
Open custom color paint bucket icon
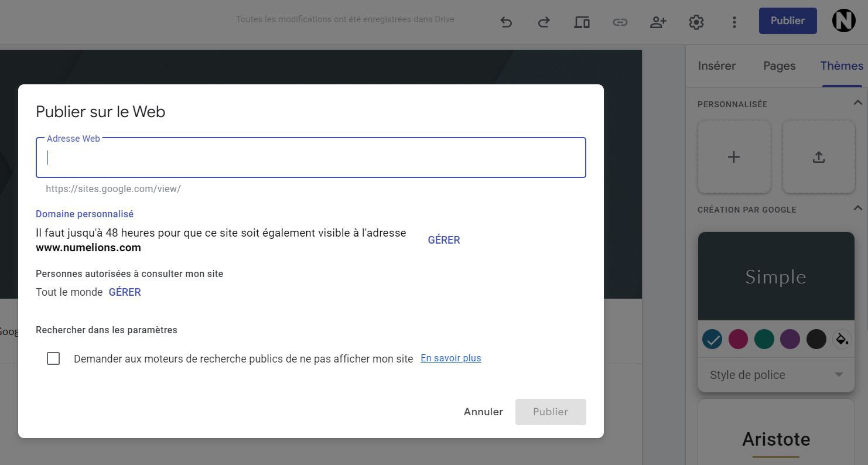(842, 339)
